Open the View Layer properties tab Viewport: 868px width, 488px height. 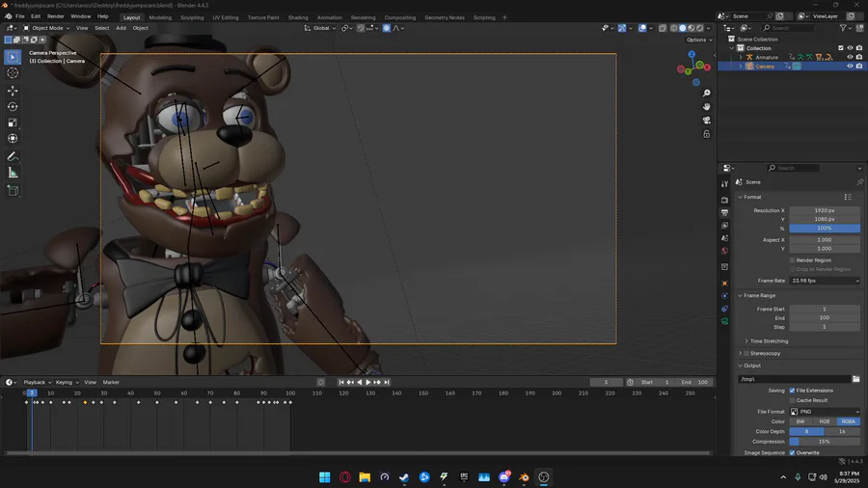[x=724, y=225]
